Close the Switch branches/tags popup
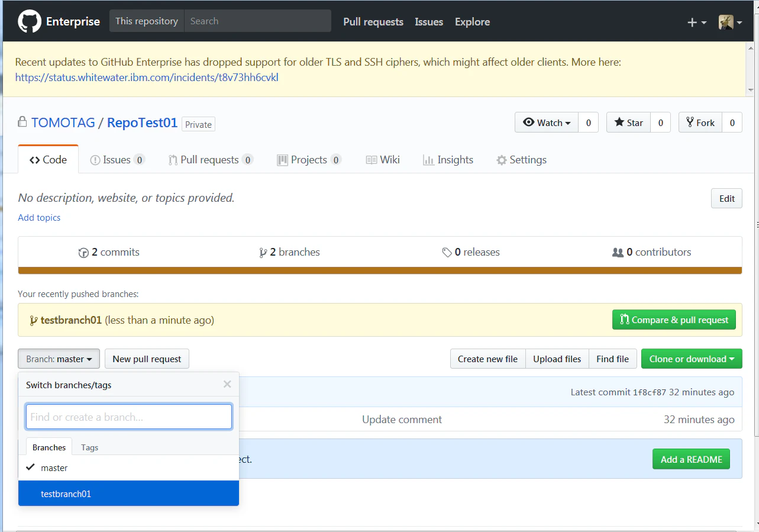The width and height of the screenshot is (759, 532). [x=227, y=384]
